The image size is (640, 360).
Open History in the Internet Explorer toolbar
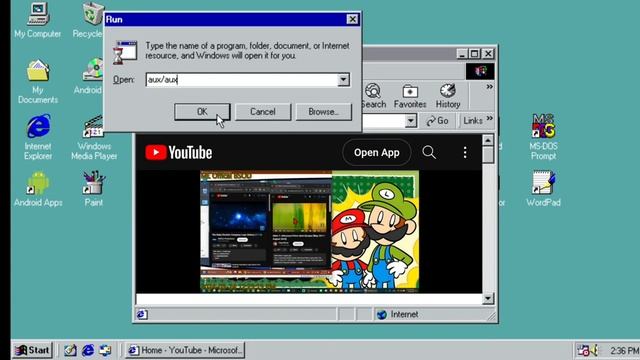[x=448, y=96]
